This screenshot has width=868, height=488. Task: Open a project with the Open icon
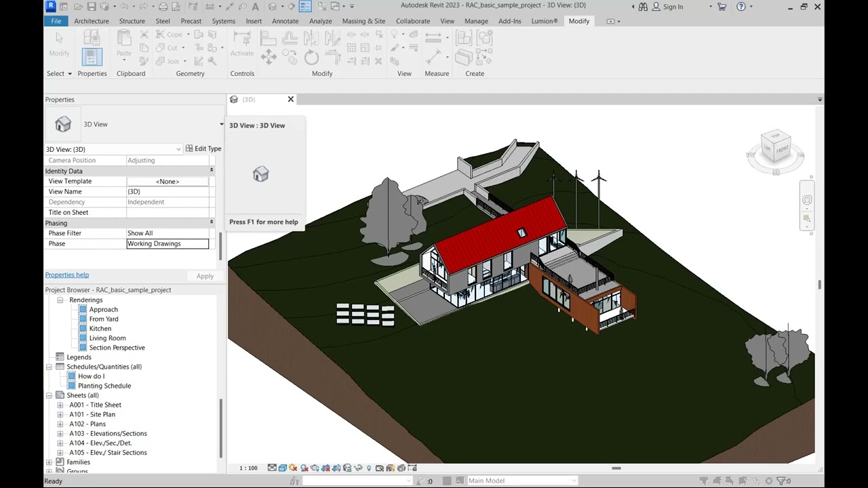79,7
